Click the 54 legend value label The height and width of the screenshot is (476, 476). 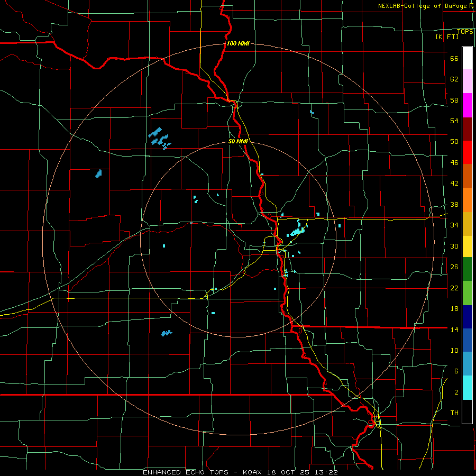(454, 121)
